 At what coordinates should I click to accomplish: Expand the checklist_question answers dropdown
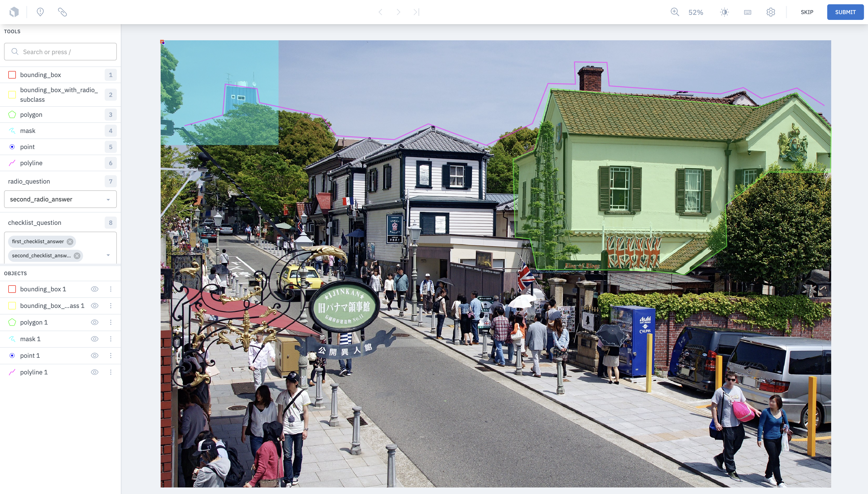point(108,255)
